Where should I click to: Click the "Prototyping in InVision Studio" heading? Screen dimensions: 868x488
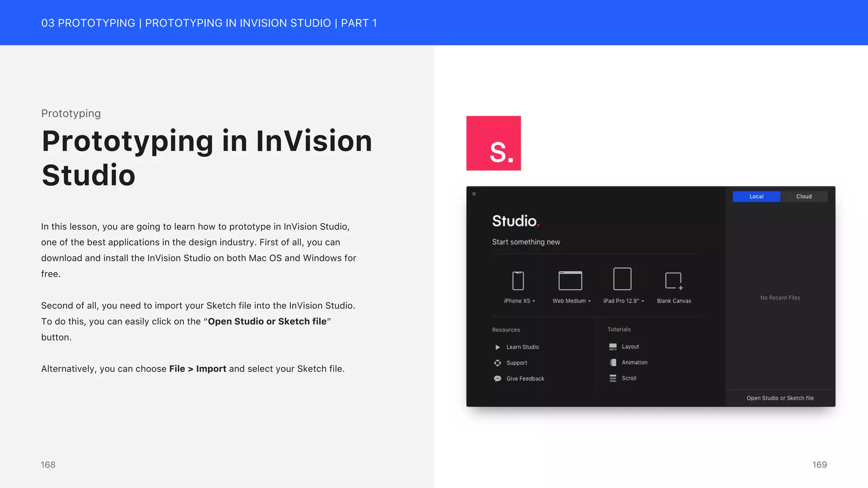pos(207,158)
